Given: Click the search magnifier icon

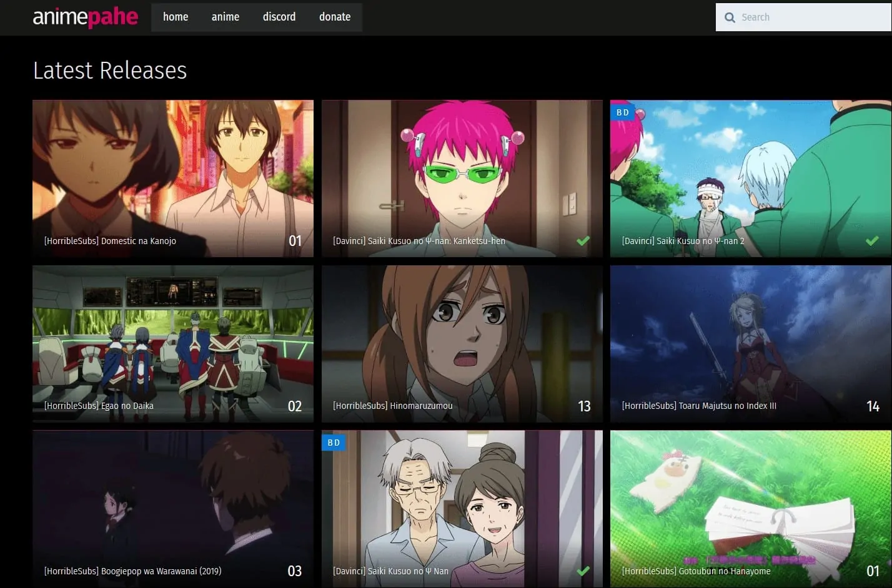Looking at the screenshot, I should tap(729, 17).
